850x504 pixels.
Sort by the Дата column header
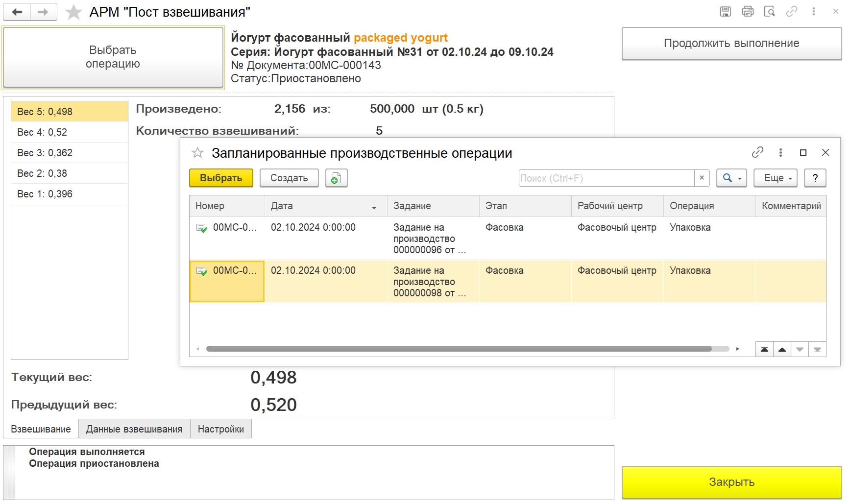(326, 206)
